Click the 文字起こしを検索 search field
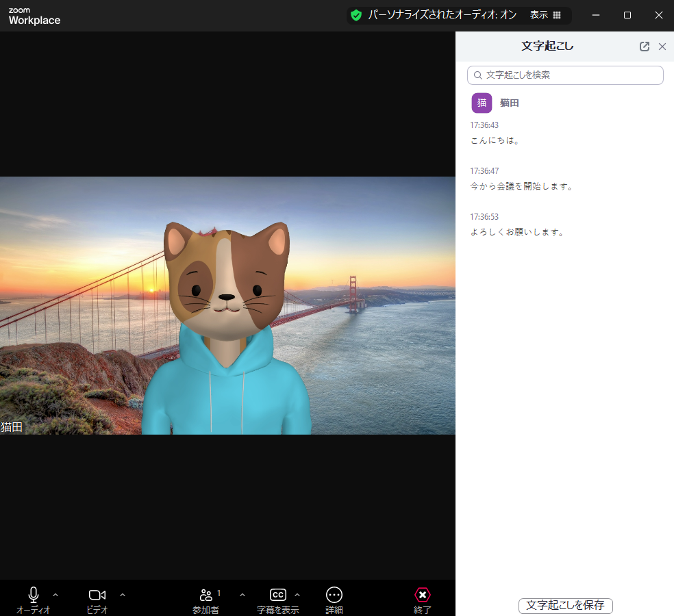The height and width of the screenshot is (616, 674). click(565, 75)
